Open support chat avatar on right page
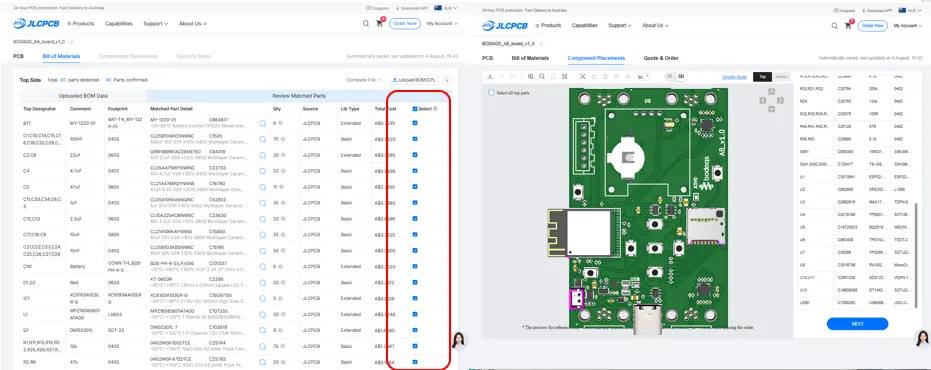This screenshot has height=370, width=931. [922, 339]
